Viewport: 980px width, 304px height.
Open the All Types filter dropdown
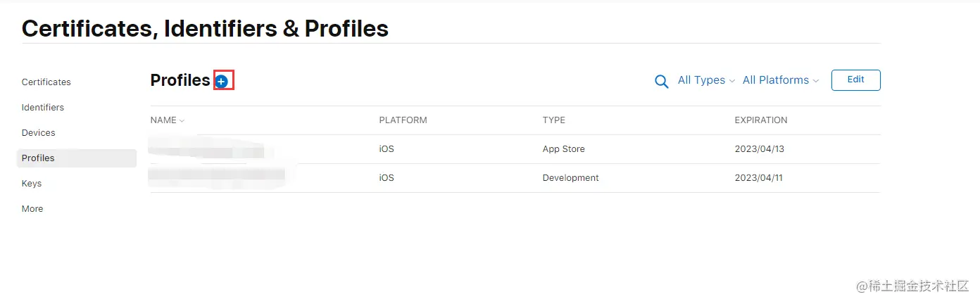click(x=705, y=80)
